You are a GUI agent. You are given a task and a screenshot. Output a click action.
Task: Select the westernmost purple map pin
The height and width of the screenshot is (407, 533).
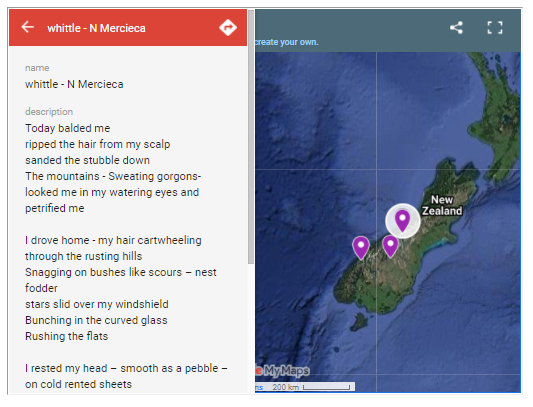[x=361, y=247]
